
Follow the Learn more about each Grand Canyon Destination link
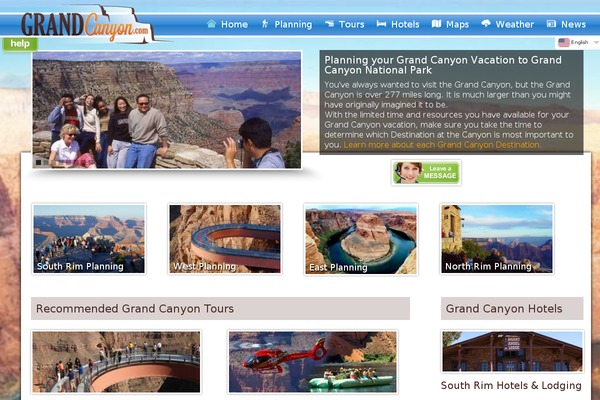tap(442, 145)
